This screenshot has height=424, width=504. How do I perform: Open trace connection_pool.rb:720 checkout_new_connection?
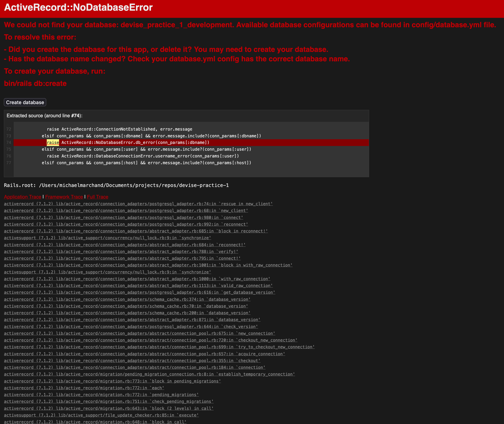151,340
